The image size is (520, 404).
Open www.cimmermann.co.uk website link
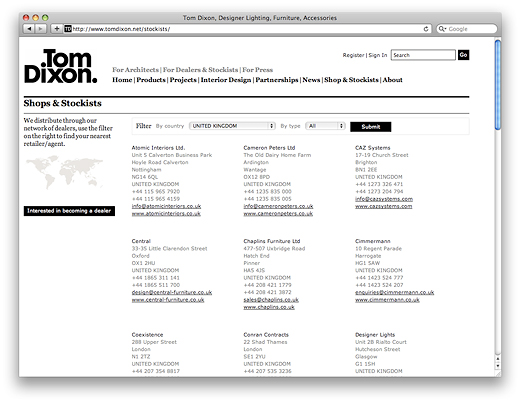click(387, 300)
